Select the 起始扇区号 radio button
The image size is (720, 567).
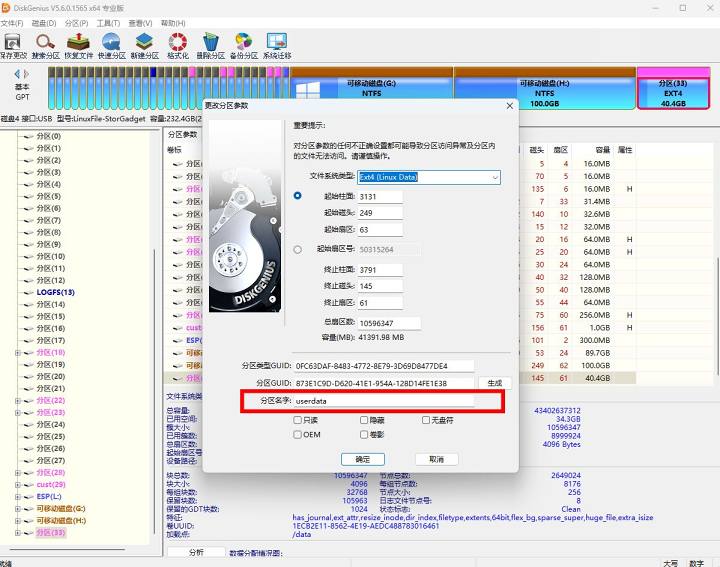click(x=298, y=249)
